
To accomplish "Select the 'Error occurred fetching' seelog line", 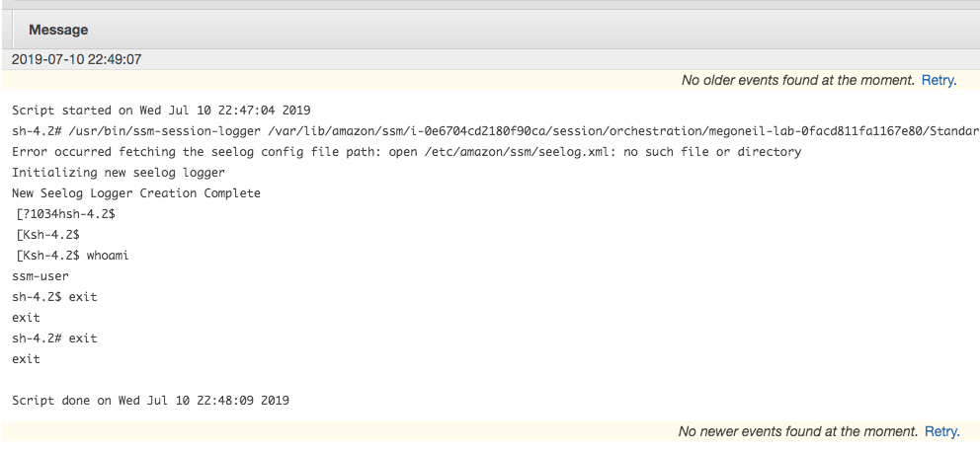I will point(406,152).
